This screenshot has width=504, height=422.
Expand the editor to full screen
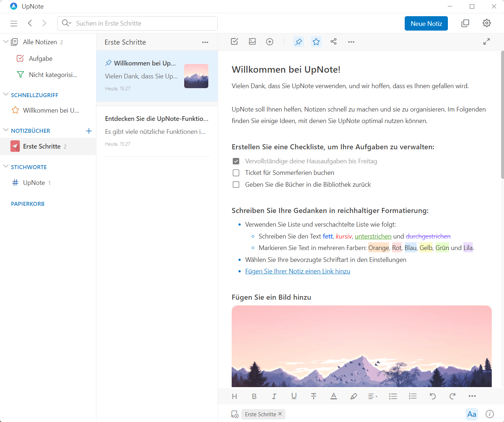[x=486, y=42]
